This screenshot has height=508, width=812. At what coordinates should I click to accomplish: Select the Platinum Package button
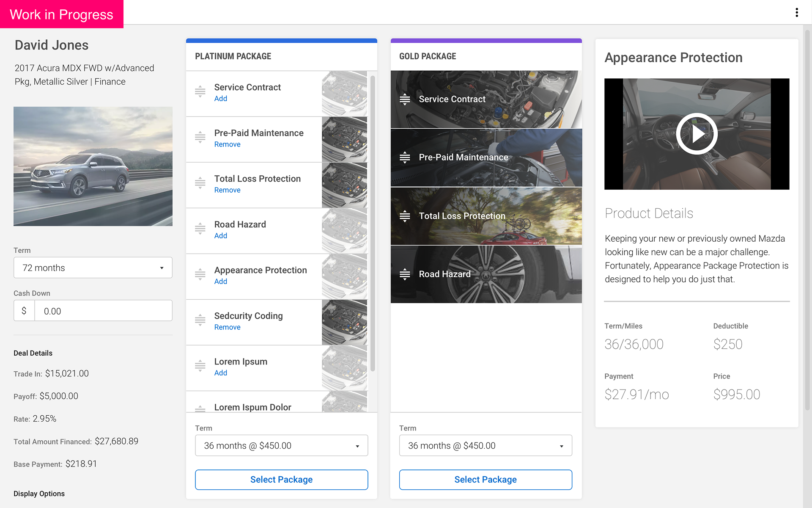pos(281,480)
